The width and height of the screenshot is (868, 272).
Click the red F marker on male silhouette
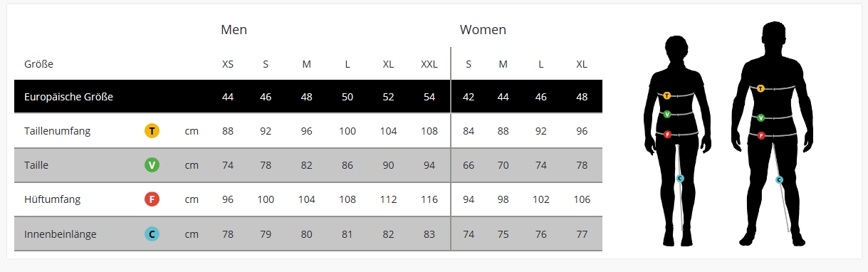761,135
